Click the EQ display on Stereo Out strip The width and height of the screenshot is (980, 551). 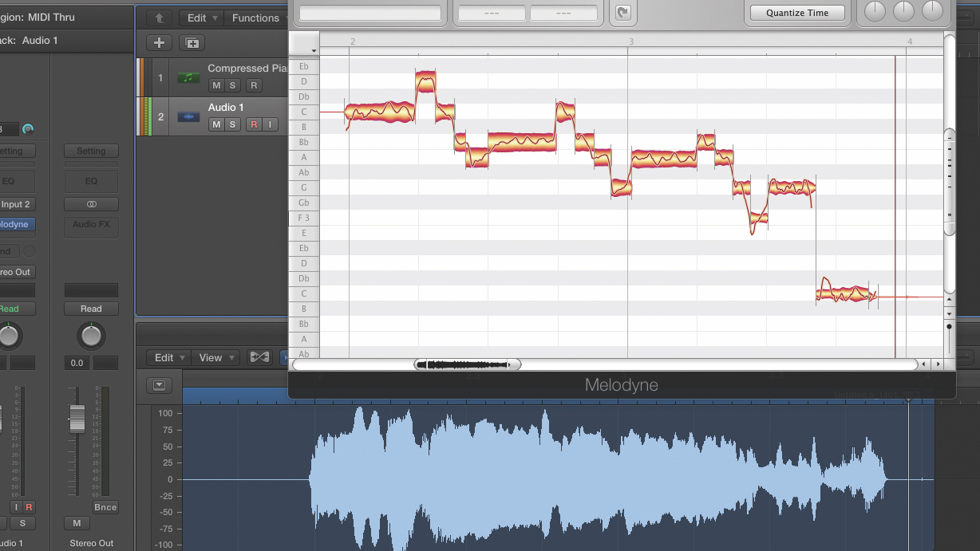pyautogui.click(x=92, y=180)
